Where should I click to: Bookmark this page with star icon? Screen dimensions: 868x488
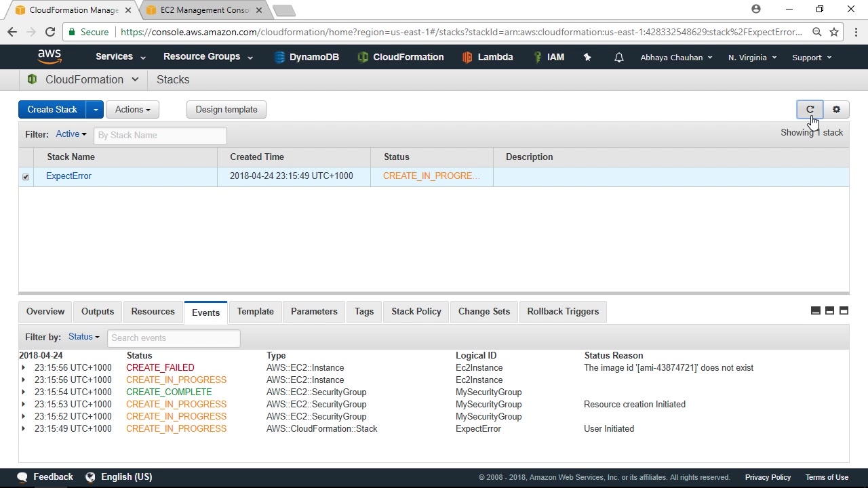pyautogui.click(x=834, y=32)
